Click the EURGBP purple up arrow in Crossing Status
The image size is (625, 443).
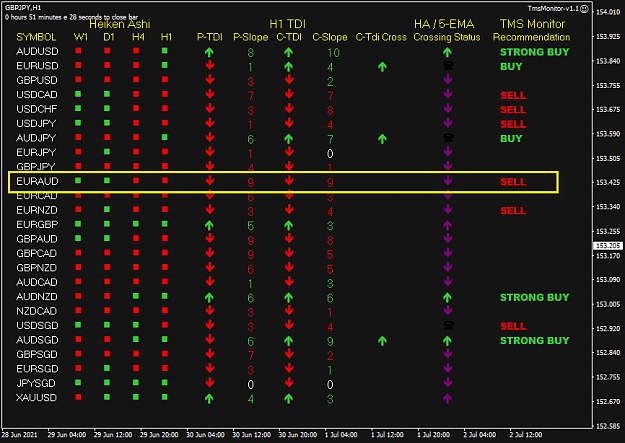pos(447,225)
